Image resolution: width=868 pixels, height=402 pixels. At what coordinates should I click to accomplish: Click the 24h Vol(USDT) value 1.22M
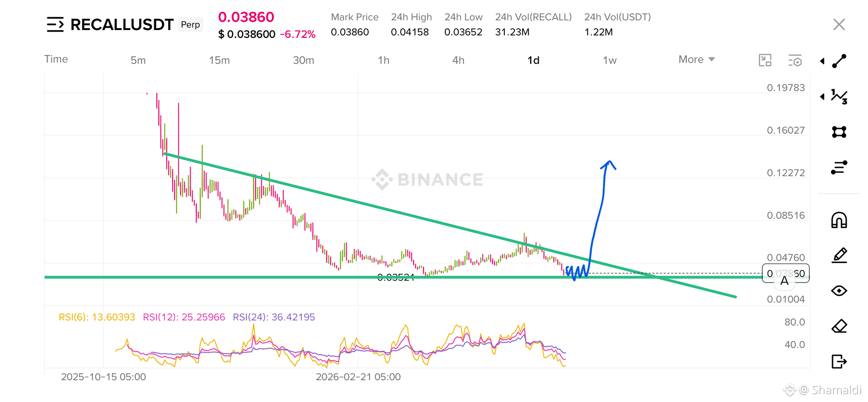coord(598,32)
